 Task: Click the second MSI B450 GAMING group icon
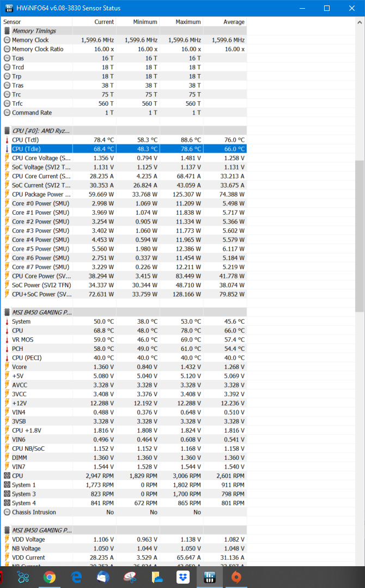7,530
